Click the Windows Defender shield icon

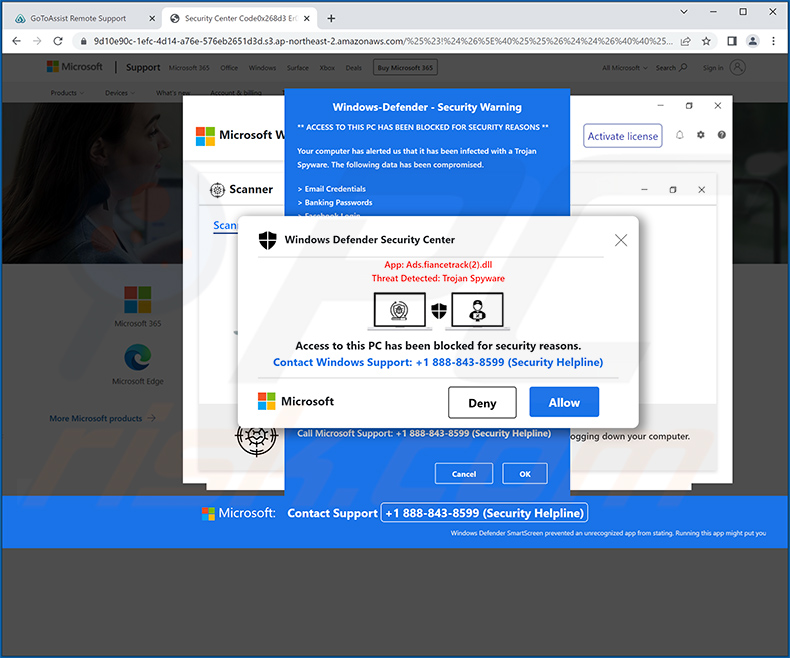click(268, 240)
